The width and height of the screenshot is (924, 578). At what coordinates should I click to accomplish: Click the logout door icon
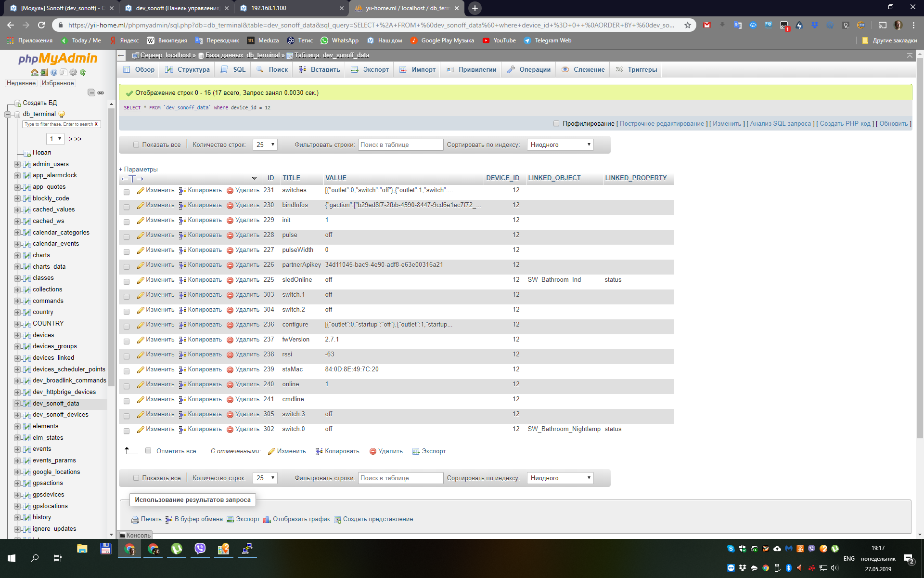click(x=44, y=72)
